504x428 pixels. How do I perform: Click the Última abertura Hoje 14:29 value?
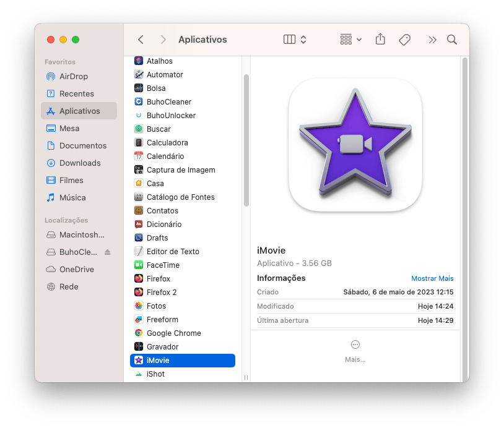click(x=435, y=320)
